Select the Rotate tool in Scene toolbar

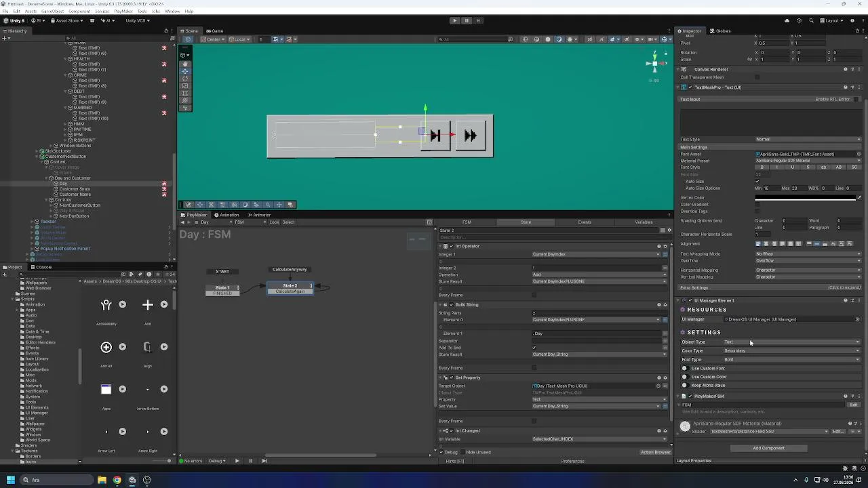pyautogui.click(x=186, y=78)
